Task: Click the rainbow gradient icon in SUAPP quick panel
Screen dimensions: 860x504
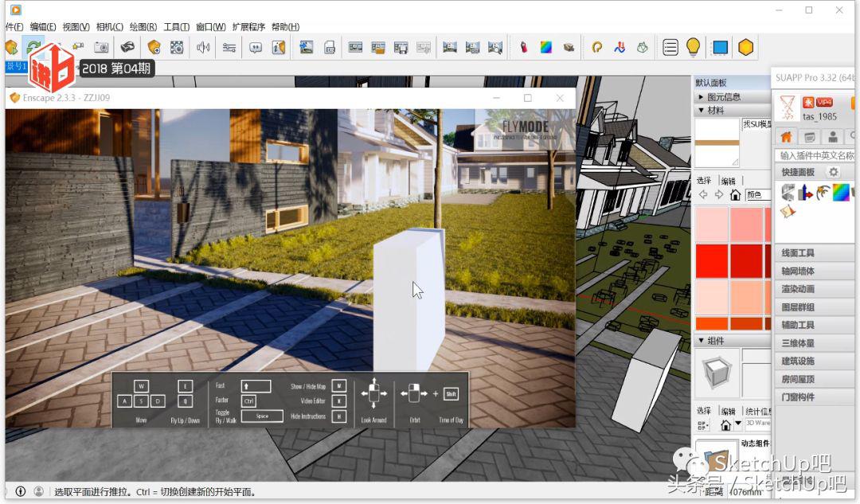Action: (840, 192)
